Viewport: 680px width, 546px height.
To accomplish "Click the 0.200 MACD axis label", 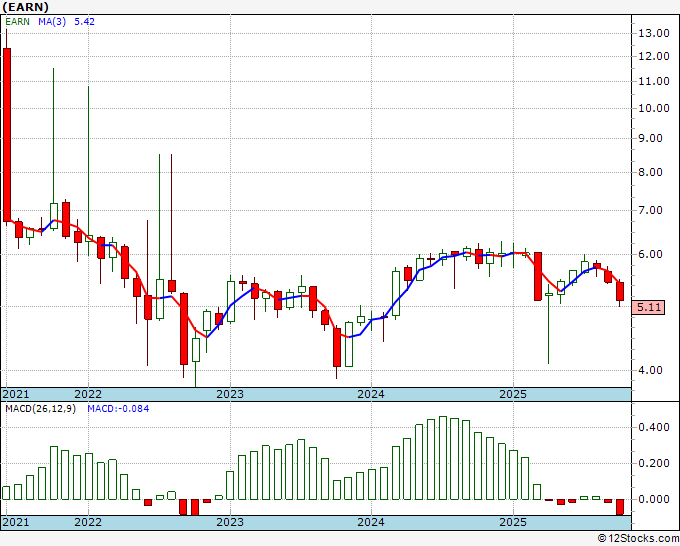I will tap(654, 464).
